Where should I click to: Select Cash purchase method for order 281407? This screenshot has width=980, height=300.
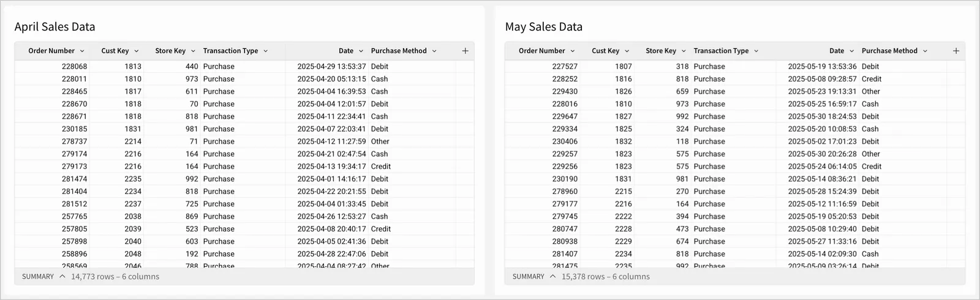coord(870,254)
